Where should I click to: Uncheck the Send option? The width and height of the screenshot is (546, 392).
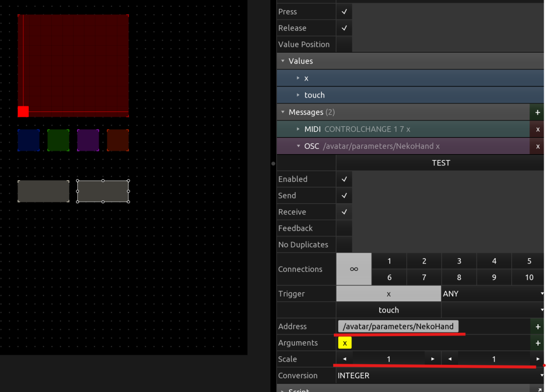(x=344, y=196)
